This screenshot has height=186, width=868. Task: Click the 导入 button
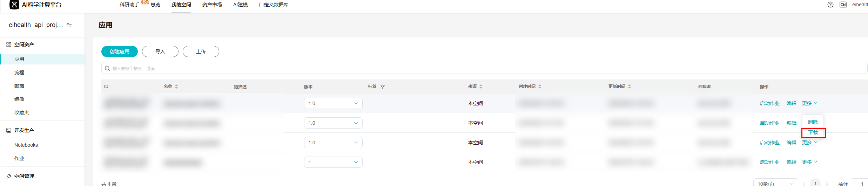(160, 51)
